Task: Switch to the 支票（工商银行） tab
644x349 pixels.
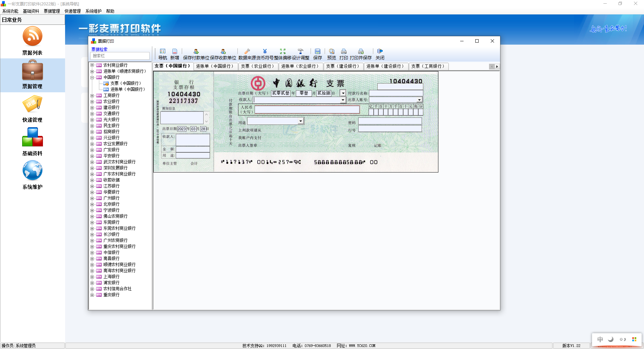Action: click(428, 66)
